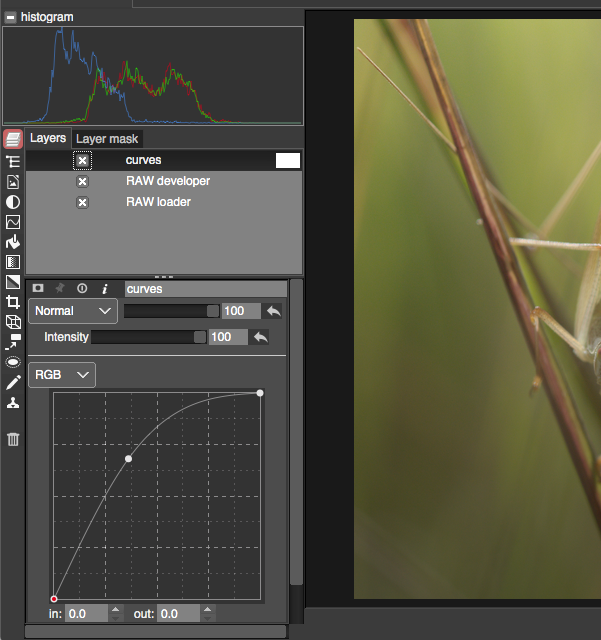Click the opacity slider handle
601x640 pixels.
point(213,311)
